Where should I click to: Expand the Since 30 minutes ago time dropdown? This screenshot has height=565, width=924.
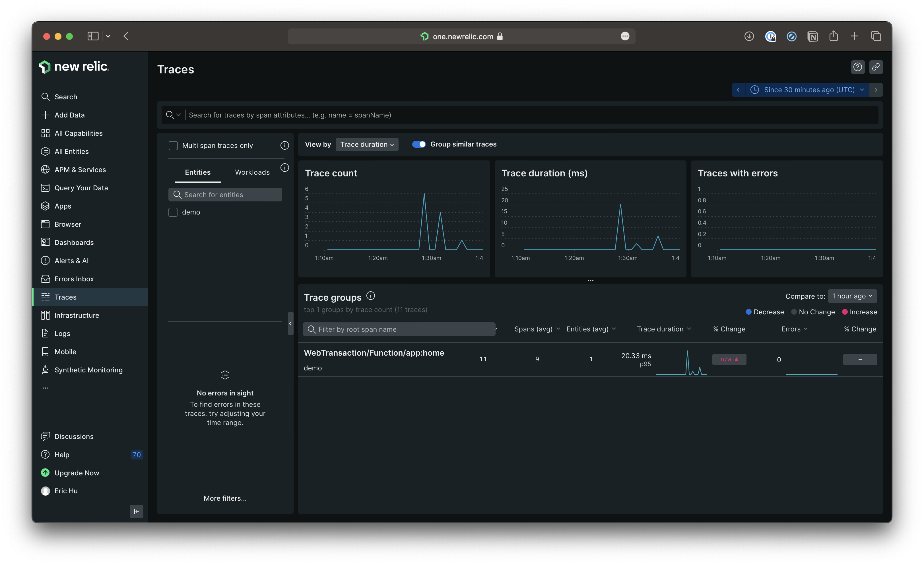coord(808,89)
